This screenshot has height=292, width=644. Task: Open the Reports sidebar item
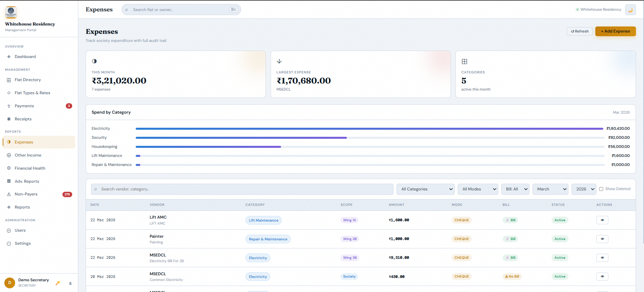pyautogui.click(x=39, y=207)
